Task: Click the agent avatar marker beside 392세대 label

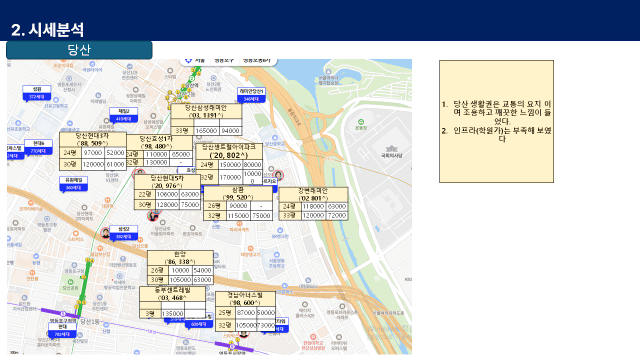Action: coord(106,233)
